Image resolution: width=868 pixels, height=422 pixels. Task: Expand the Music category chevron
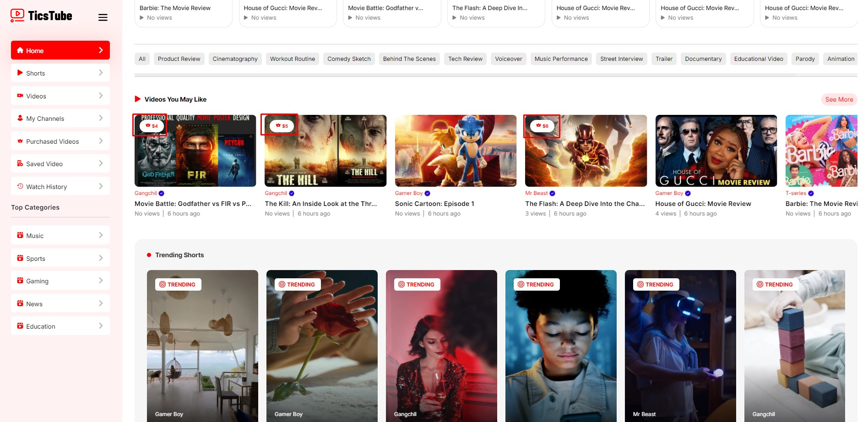(x=101, y=235)
